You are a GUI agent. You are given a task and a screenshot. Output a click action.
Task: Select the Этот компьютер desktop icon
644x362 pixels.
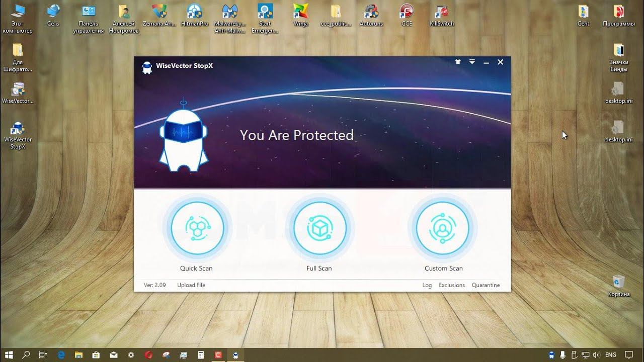point(18,19)
